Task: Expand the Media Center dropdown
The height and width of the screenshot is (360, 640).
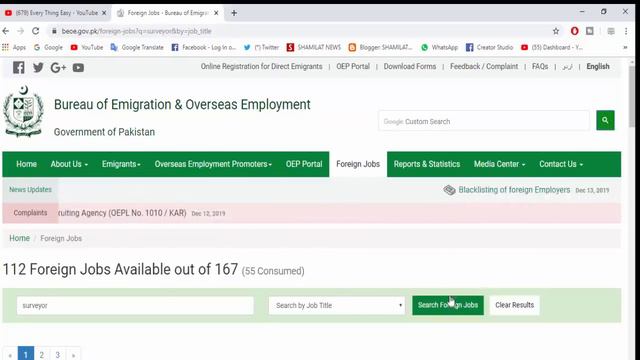Action: click(500, 164)
